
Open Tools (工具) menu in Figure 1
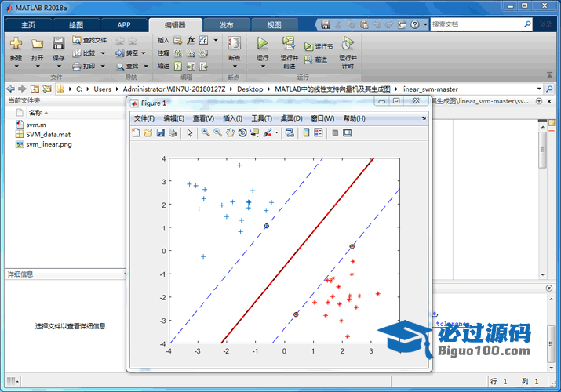(261, 118)
